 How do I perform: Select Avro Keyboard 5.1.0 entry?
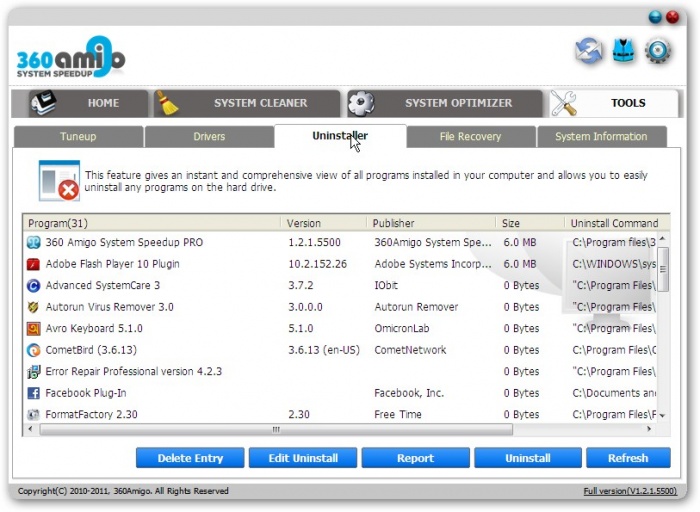(340, 329)
